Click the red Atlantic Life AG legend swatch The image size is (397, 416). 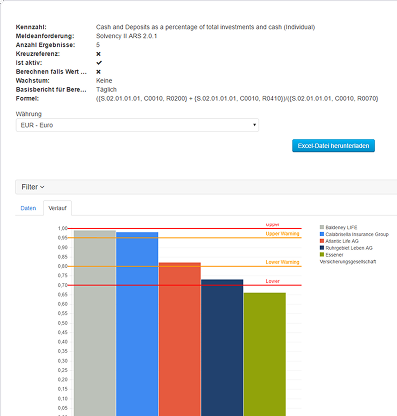(322, 241)
